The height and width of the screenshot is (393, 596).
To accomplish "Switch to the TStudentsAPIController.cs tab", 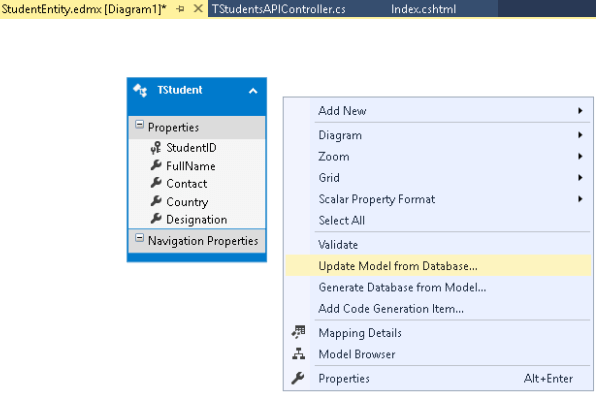I will [x=279, y=9].
